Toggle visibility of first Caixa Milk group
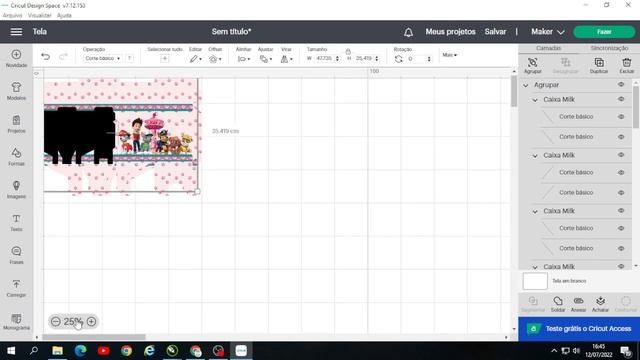 click(x=621, y=99)
